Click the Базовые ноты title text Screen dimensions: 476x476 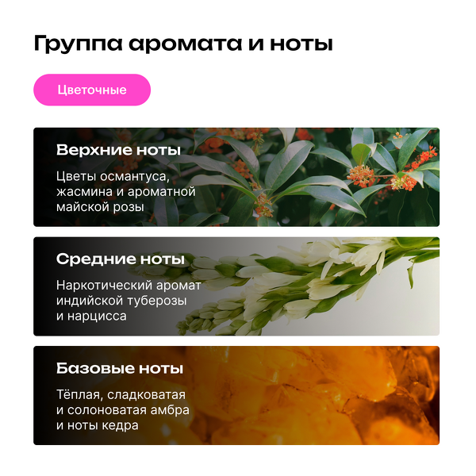point(120,368)
